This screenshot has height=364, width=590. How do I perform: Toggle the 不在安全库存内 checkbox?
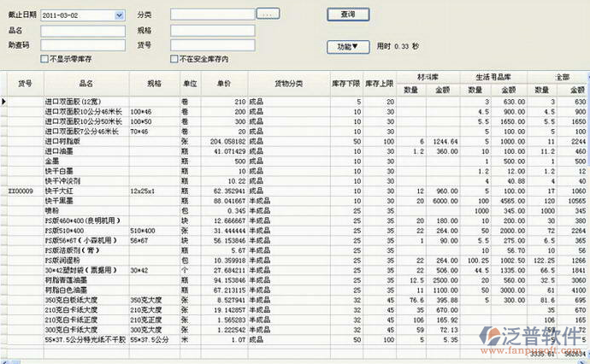pyautogui.click(x=174, y=60)
